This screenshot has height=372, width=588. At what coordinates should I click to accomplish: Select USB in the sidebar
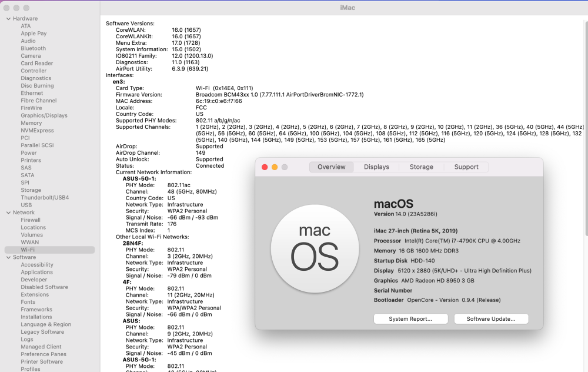[x=26, y=205]
